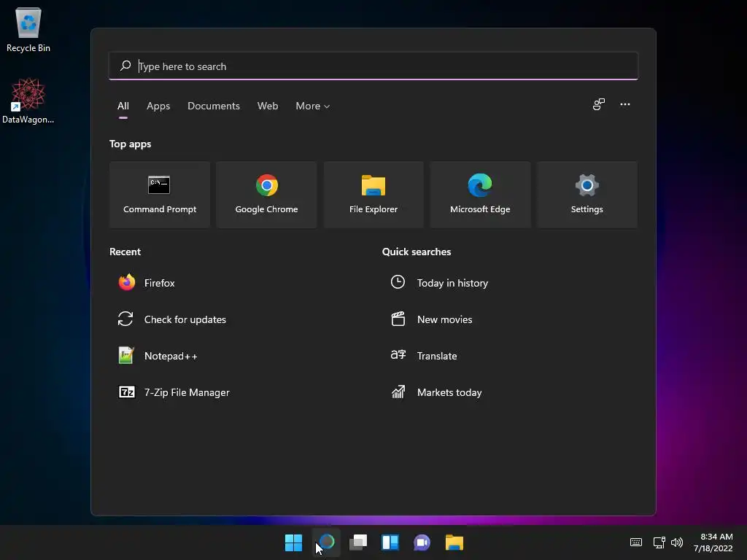Open Command Prompt from Top apps

coord(160,195)
